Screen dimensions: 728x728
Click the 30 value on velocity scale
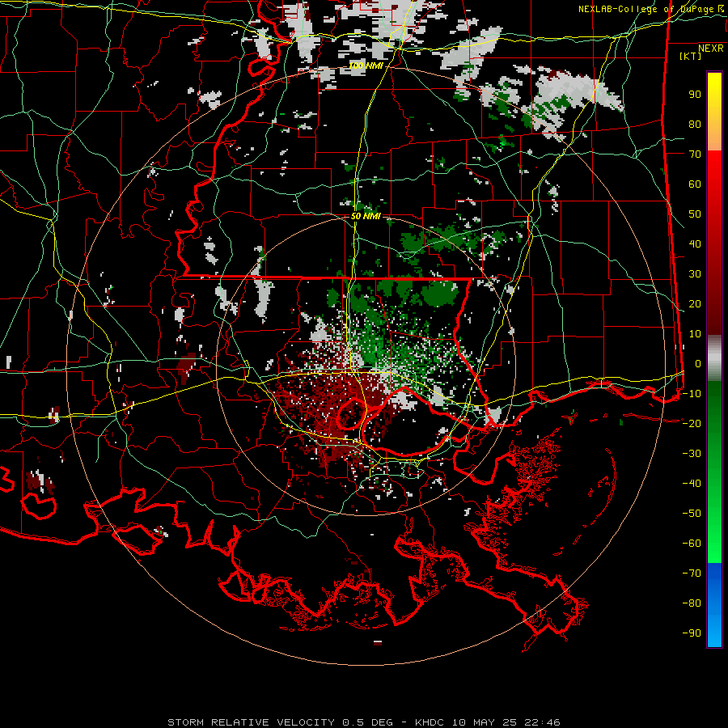695,274
